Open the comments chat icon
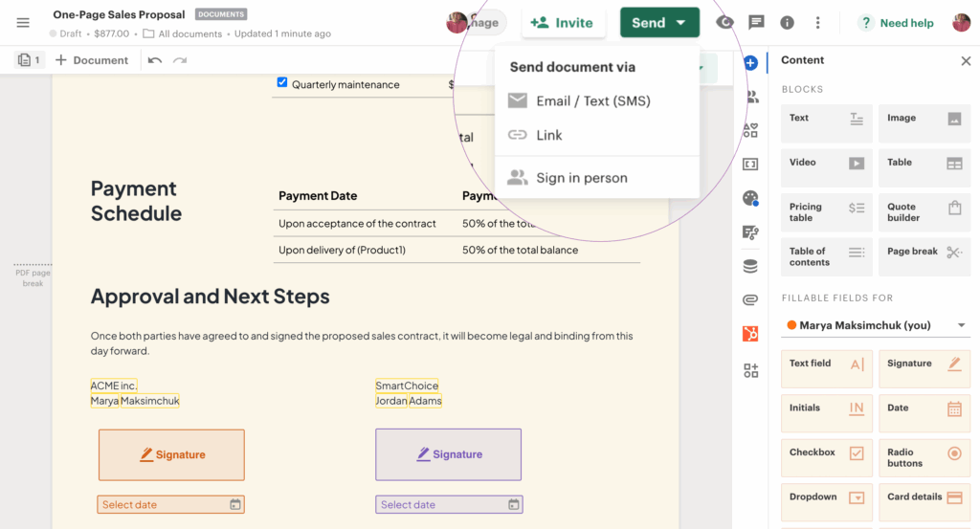Viewport: 980px width, 529px height. 756,23
